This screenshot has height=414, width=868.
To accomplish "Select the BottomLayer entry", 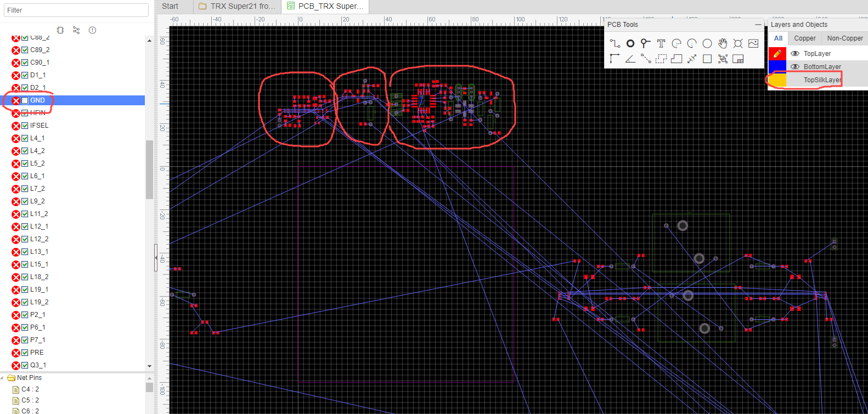I will coord(822,67).
